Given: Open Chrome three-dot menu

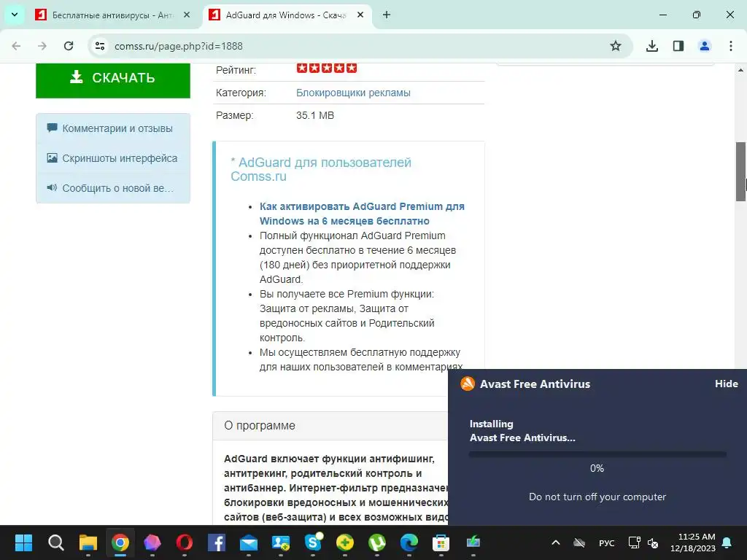Looking at the screenshot, I should (731, 46).
